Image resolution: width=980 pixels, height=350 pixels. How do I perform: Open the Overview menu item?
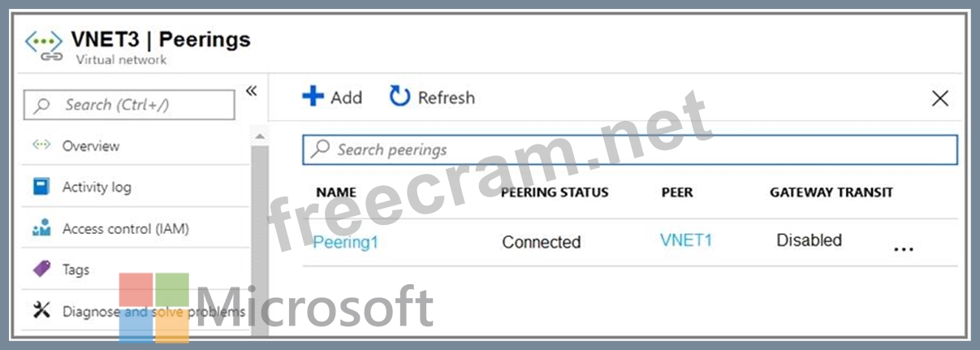91,146
